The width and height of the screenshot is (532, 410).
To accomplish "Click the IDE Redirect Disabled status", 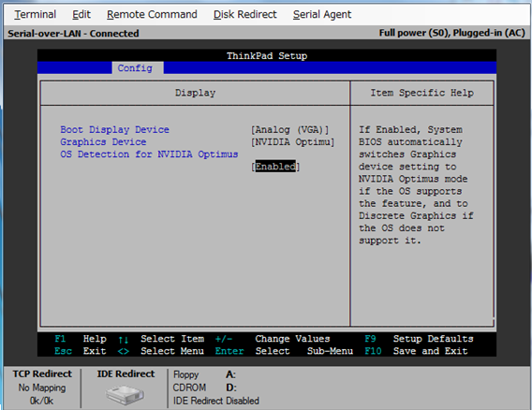I will 216,401.
